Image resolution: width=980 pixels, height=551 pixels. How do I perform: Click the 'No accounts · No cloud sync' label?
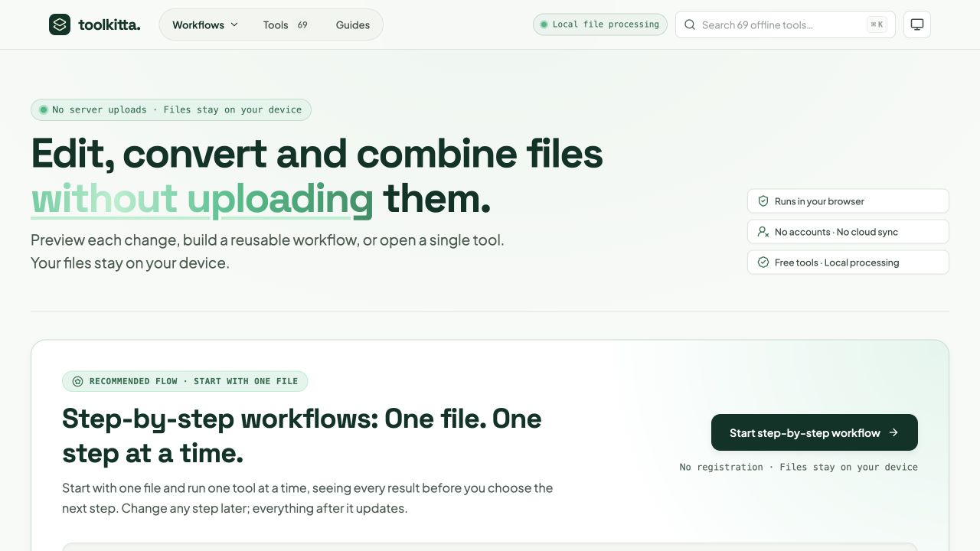(x=836, y=232)
